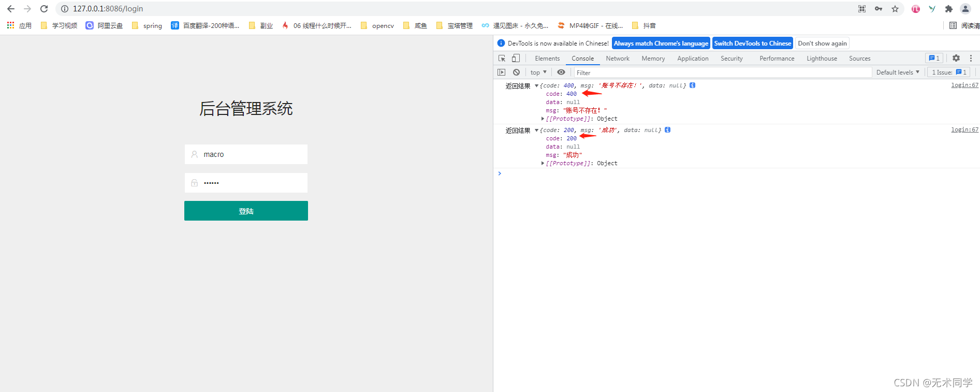This screenshot has height=392, width=980.
Task: Open the 阿里云盘 bookmark
Action: click(x=104, y=25)
